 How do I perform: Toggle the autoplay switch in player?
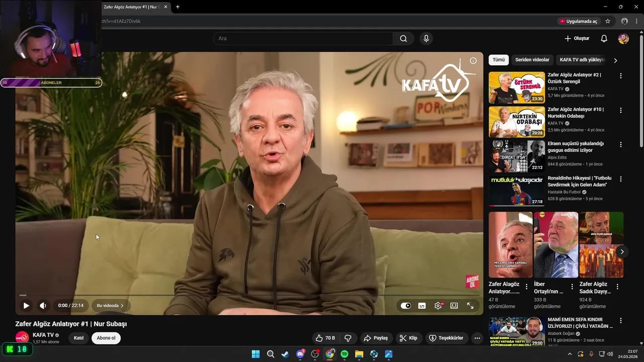[x=406, y=306]
